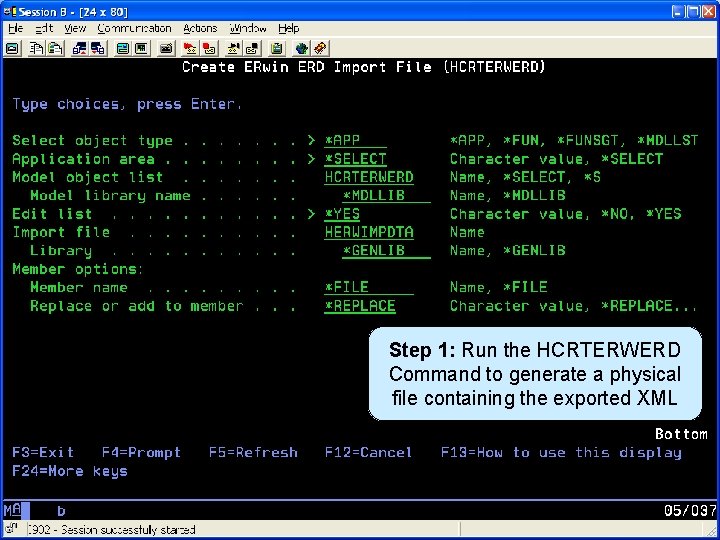The height and width of the screenshot is (540, 720).
Task: Open the View menu
Action: pyautogui.click(x=75, y=28)
